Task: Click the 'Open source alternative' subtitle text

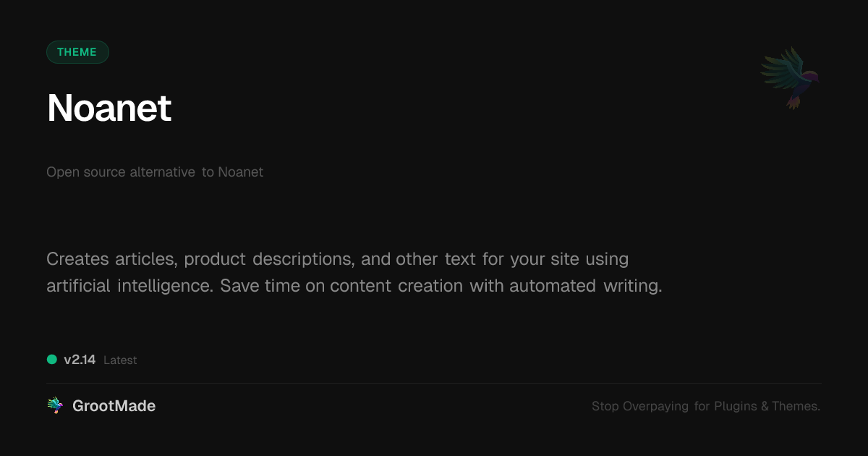Action: (121, 172)
